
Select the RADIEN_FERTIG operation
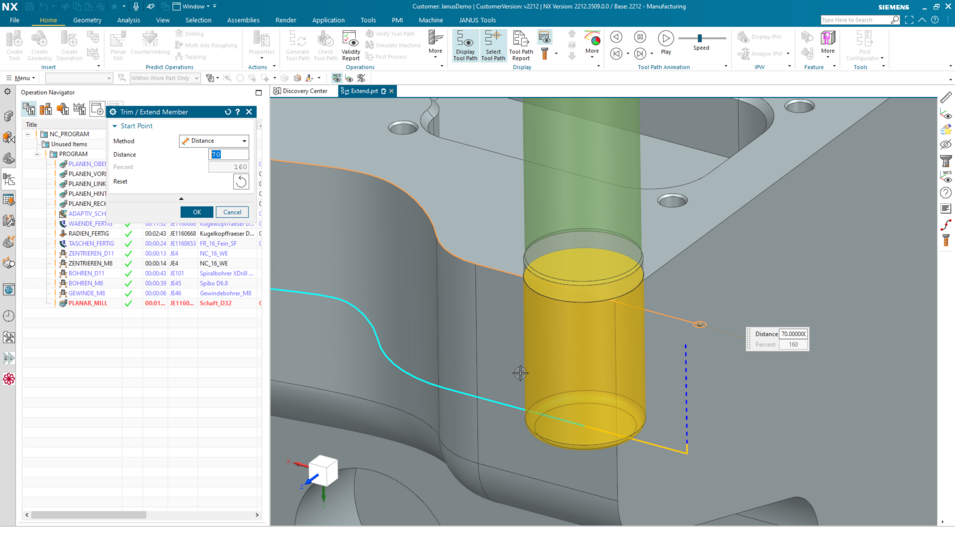click(x=89, y=234)
